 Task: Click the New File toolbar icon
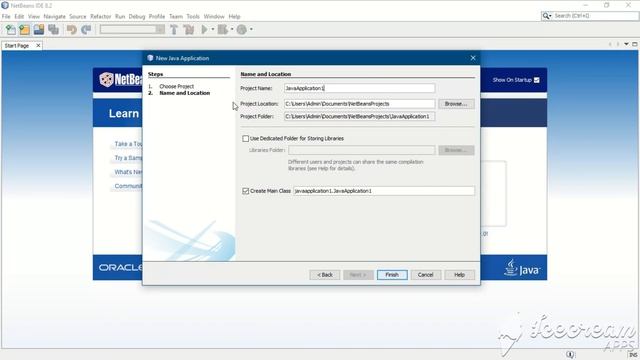click(11, 29)
